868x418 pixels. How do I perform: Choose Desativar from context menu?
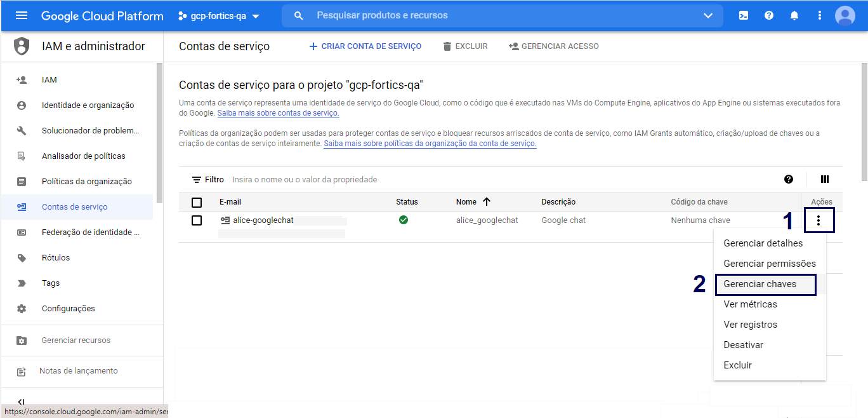point(770,345)
